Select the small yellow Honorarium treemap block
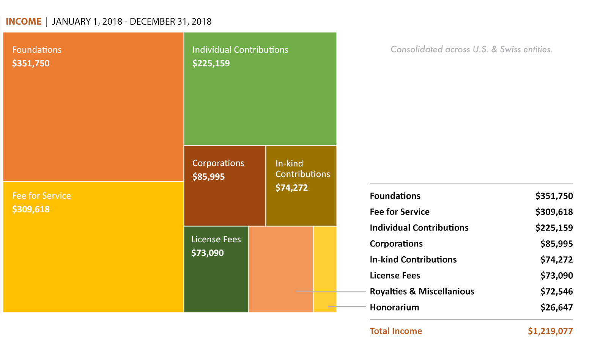Screen dimensions: 592x364 325,269
